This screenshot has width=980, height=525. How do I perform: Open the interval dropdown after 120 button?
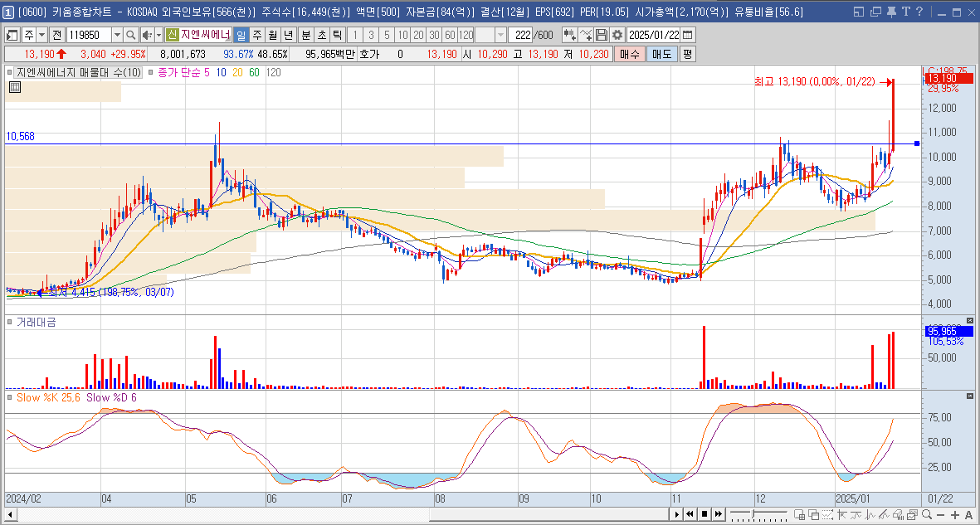[500, 35]
